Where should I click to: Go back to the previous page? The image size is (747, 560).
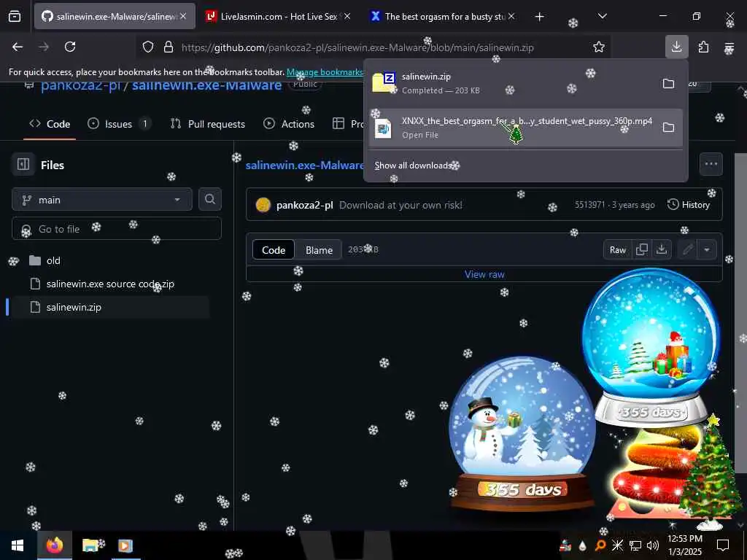pos(18,47)
